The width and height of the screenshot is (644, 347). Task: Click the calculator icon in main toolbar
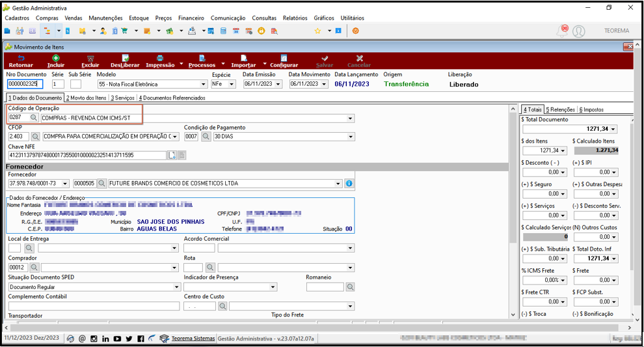pyautogui.click(x=223, y=31)
